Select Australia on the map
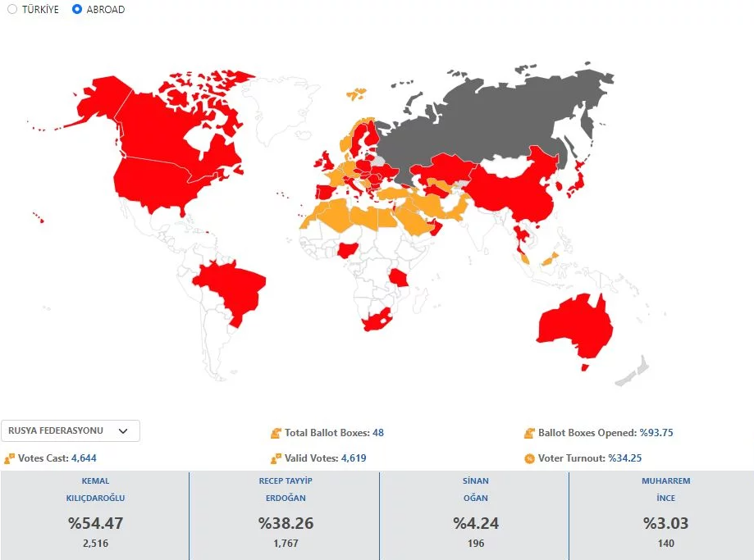The width and height of the screenshot is (754, 560). click(x=574, y=328)
